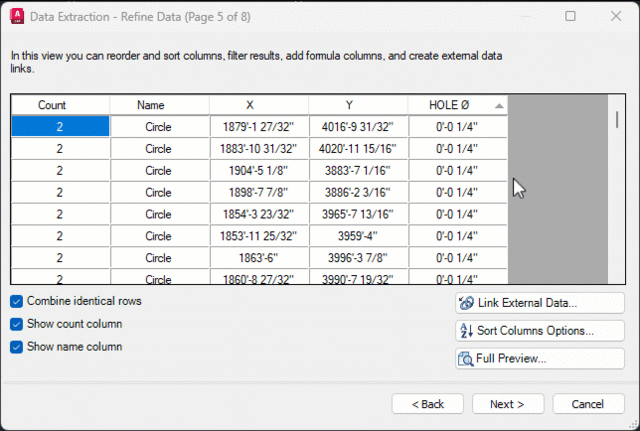
Task: Select X cell 1883'-10 31/32"
Action: coord(259,149)
